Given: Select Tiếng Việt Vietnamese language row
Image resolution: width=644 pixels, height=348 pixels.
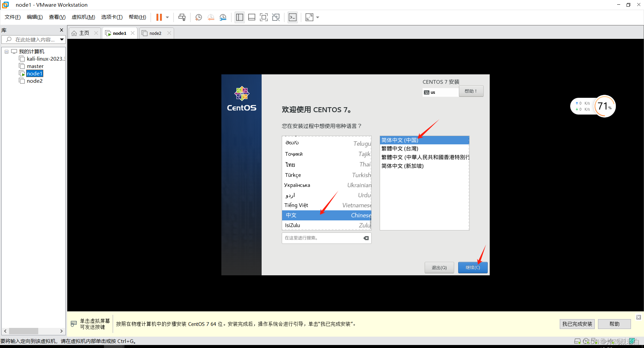Looking at the screenshot, I should (327, 205).
